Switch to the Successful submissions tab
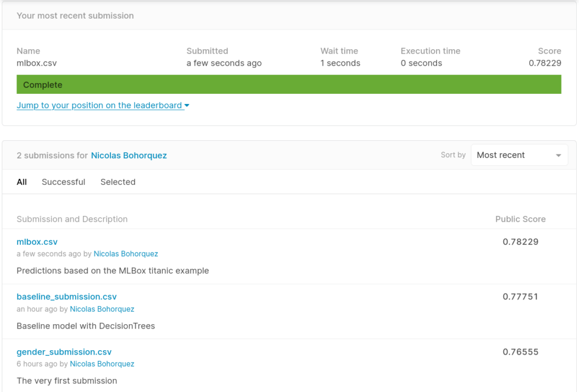Screen dimensions: 579x392 pos(63,182)
